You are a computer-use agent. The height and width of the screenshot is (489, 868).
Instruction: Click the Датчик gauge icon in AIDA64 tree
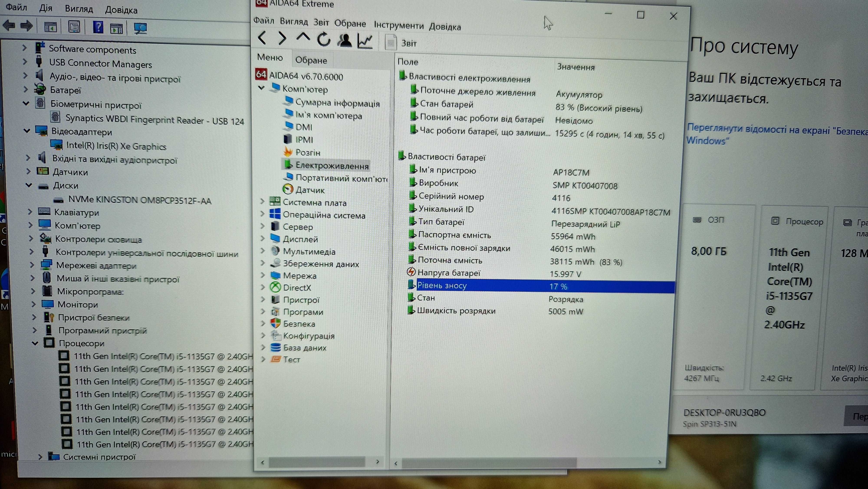[288, 189]
